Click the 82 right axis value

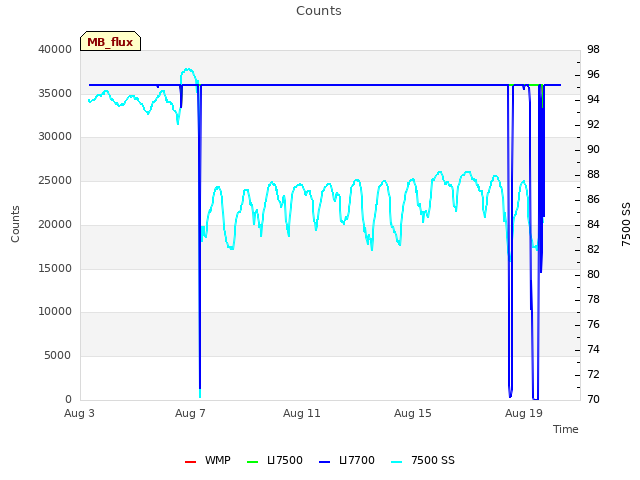[x=593, y=249]
